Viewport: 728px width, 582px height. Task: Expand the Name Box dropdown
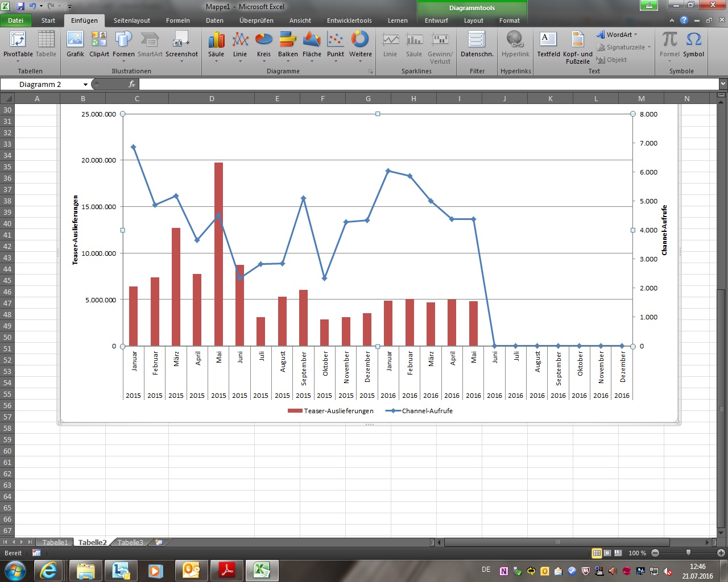85,85
